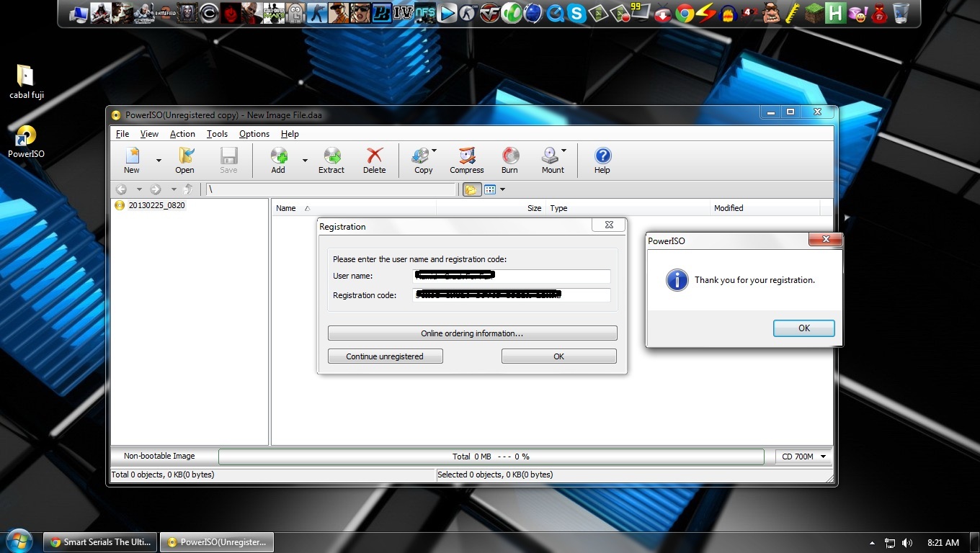Expand the dropdown arrow beside Add
The height and width of the screenshot is (553, 980).
pos(305,161)
